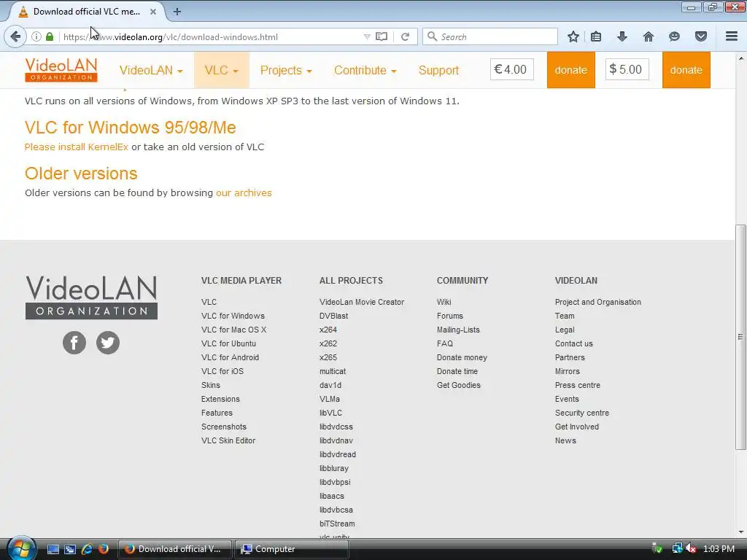Open a new tab with plus button
The height and width of the screenshot is (560, 747).
(177, 12)
